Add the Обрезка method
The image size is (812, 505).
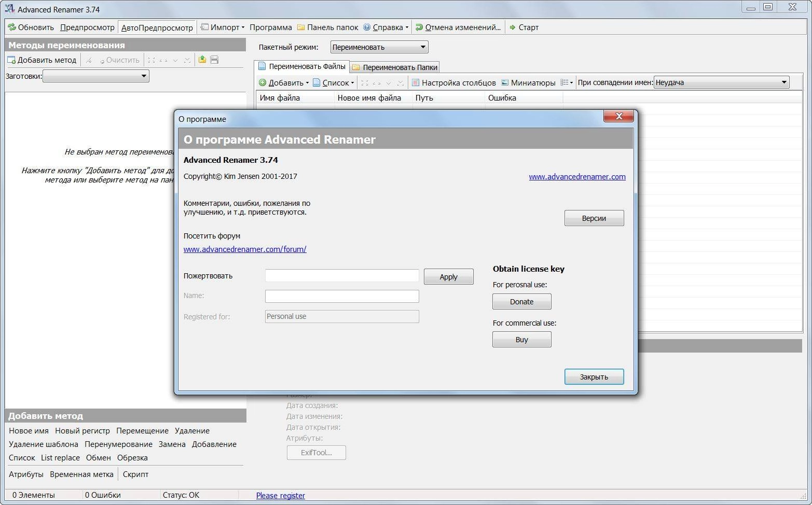[132, 458]
